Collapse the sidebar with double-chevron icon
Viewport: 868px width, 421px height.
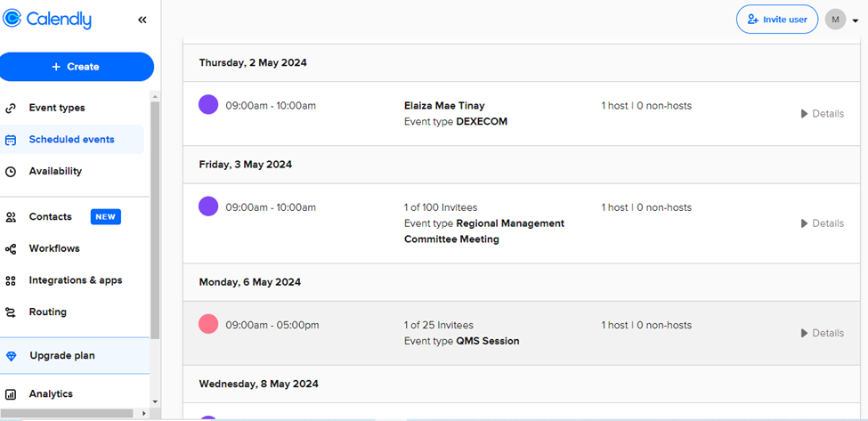pos(142,20)
